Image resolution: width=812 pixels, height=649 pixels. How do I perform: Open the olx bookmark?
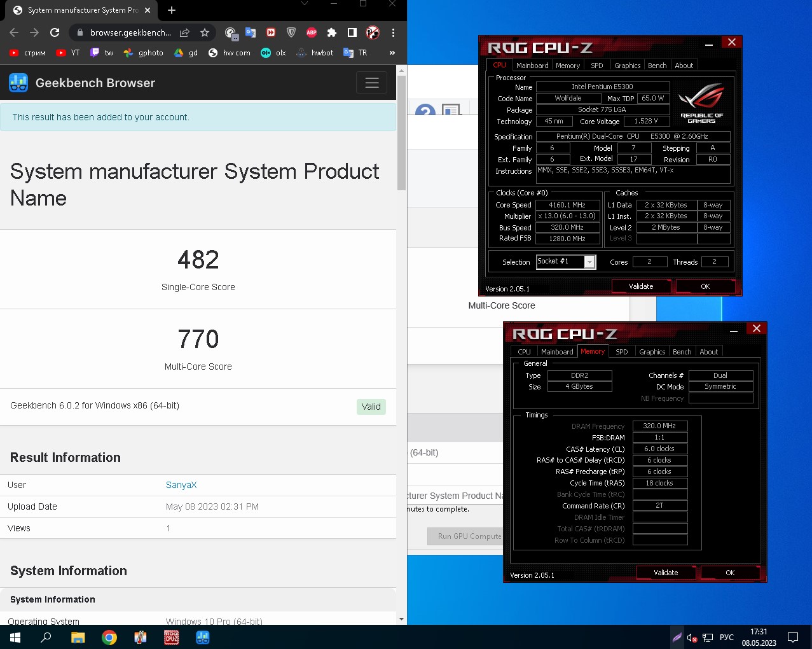coord(273,53)
